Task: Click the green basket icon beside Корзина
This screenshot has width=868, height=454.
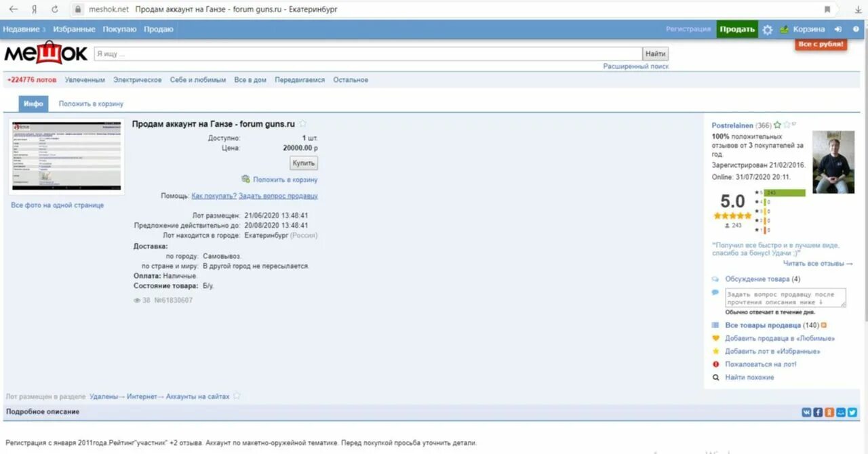Action: click(784, 29)
